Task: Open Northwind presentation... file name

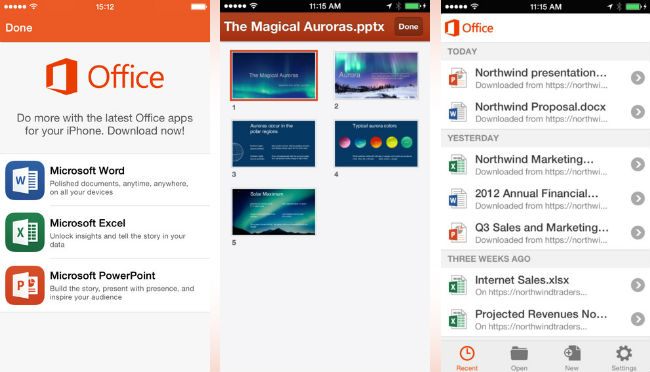Action: click(541, 73)
